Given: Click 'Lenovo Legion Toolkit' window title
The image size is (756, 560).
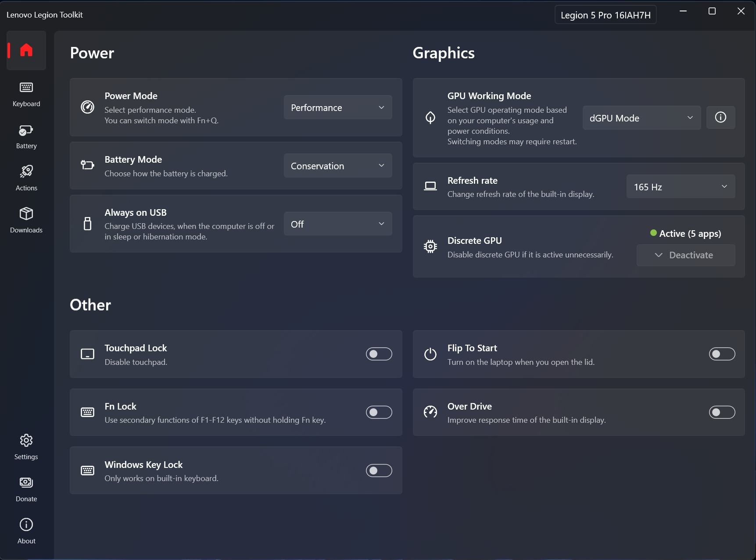Looking at the screenshot, I should 45,15.
